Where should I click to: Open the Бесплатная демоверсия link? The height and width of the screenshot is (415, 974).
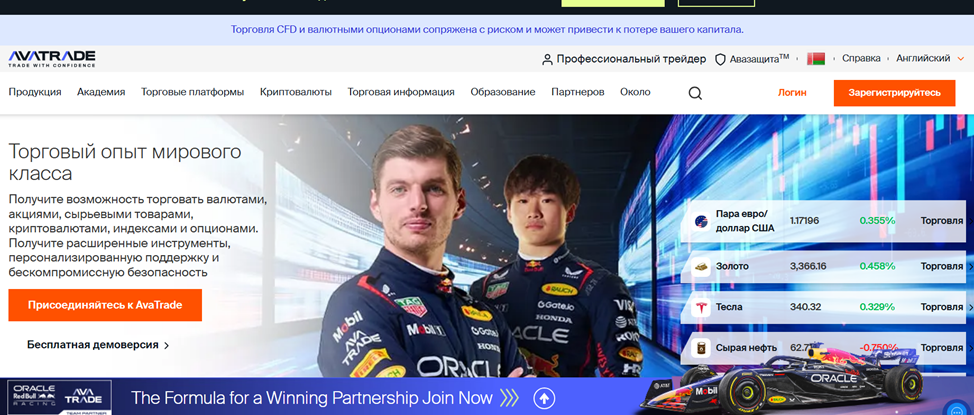tap(98, 345)
